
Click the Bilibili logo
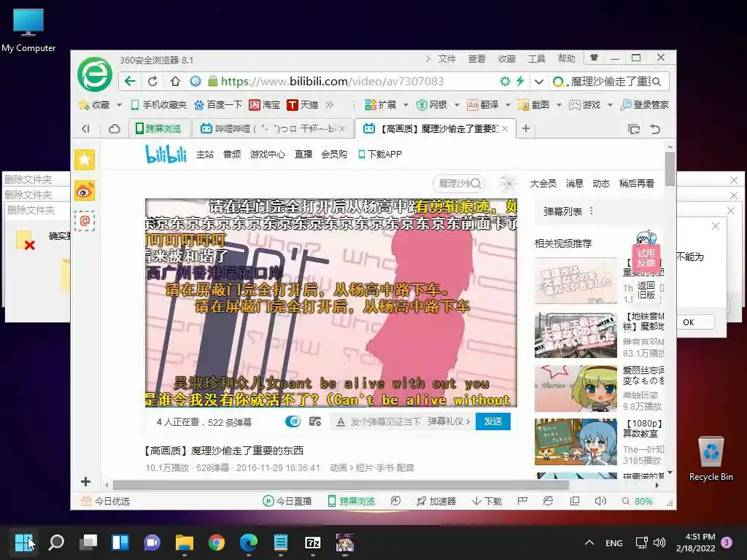coord(166,155)
